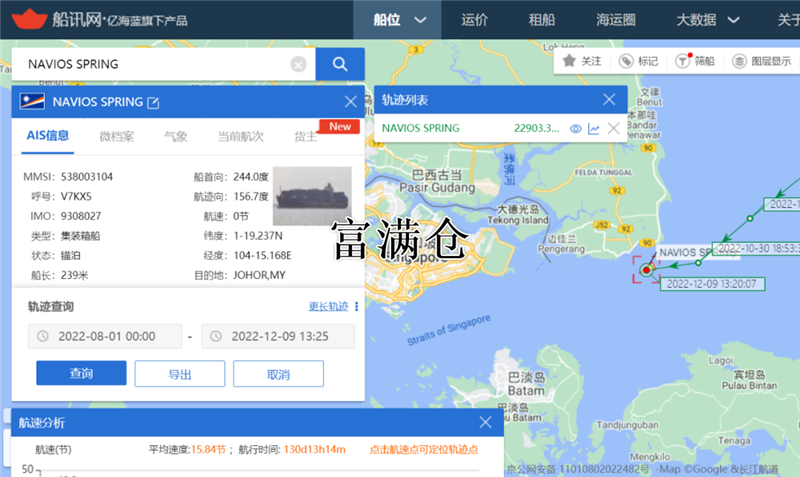Click the start time clock icon

tap(43, 336)
